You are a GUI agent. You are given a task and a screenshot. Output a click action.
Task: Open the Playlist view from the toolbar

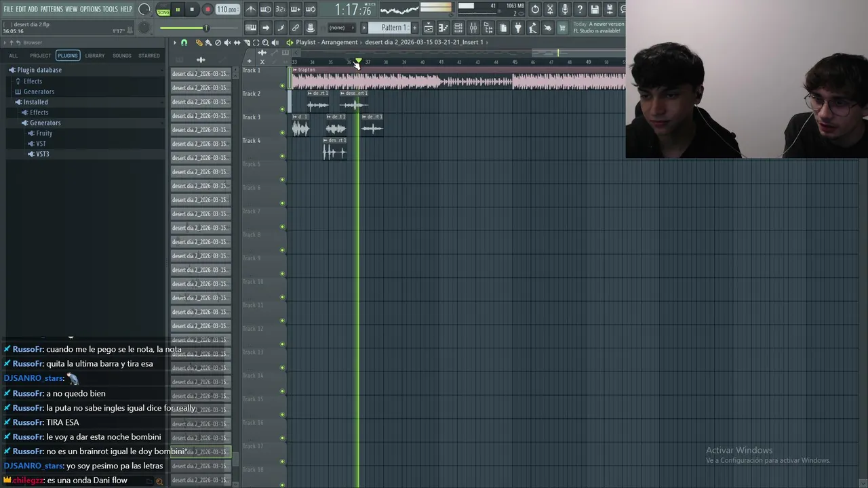pyautogui.click(x=429, y=28)
